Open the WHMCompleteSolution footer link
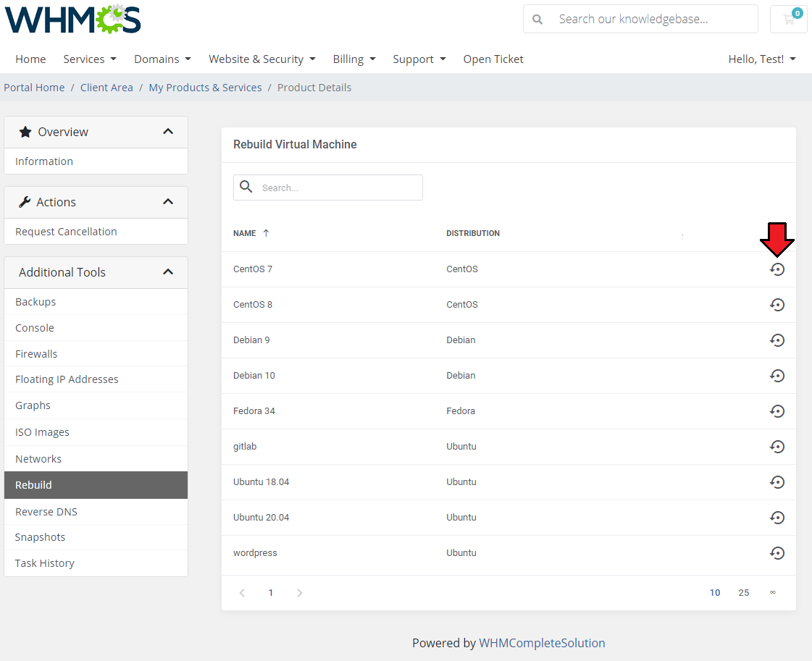 (x=542, y=643)
